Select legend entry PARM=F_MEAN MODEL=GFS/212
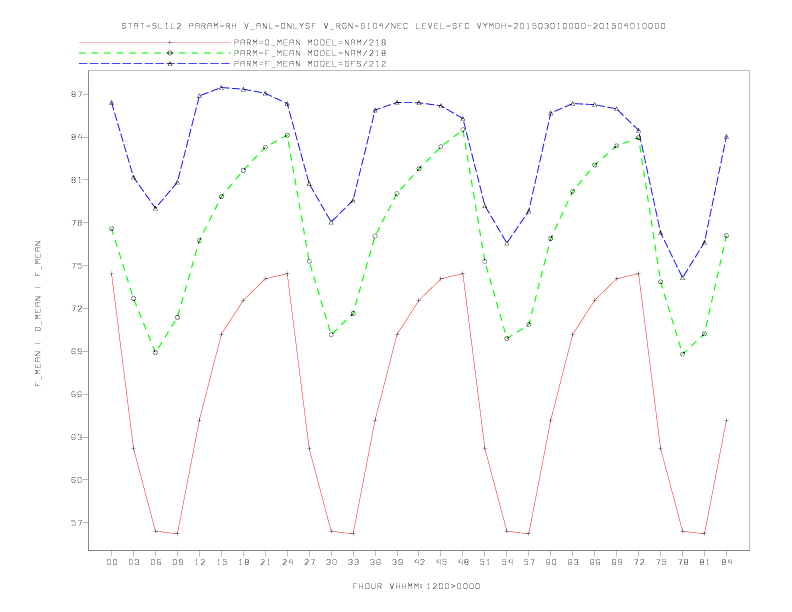Image resolution: width=792 pixels, height=612 pixels. point(310,64)
